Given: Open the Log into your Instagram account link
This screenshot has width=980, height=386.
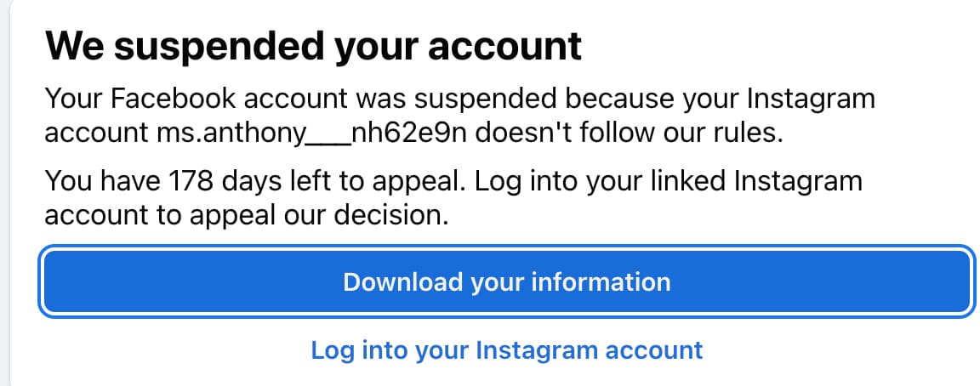Looking at the screenshot, I should pyautogui.click(x=506, y=349).
